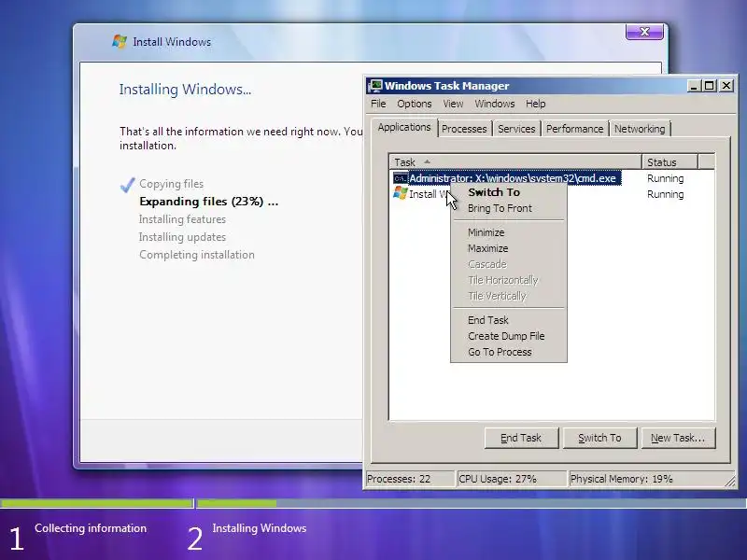This screenshot has height=560, width=747.
Task: Close the Install Windows dialog
Action: [x=644, y=32]
